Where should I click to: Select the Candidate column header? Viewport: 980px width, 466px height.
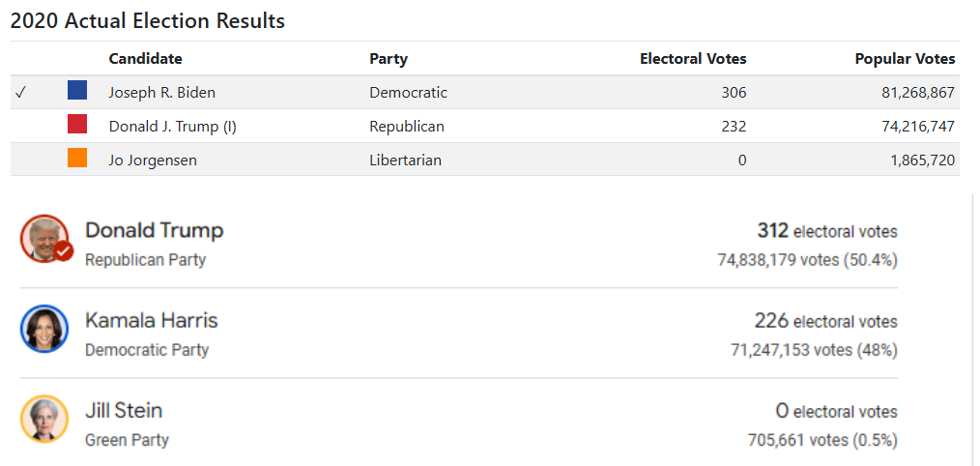click(x=146, y=59)
